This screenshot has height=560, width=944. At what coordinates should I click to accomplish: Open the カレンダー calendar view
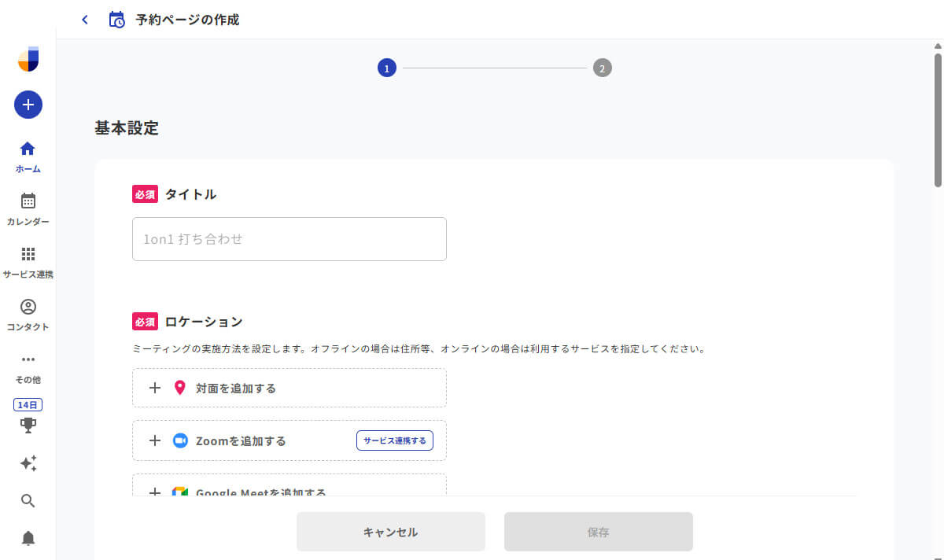tap(28, 207)
